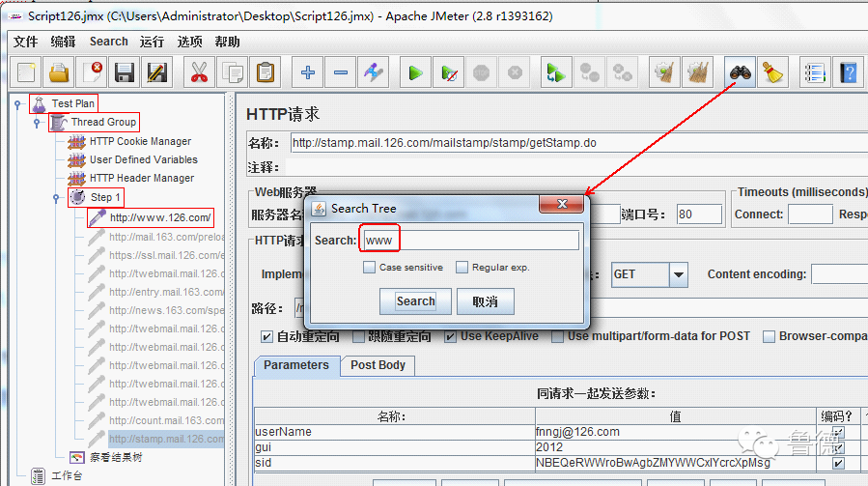Image resolution: width=868 pixels, height=486 pixels.
Task: Select the 察看结果树 listener
Action: 116,457
